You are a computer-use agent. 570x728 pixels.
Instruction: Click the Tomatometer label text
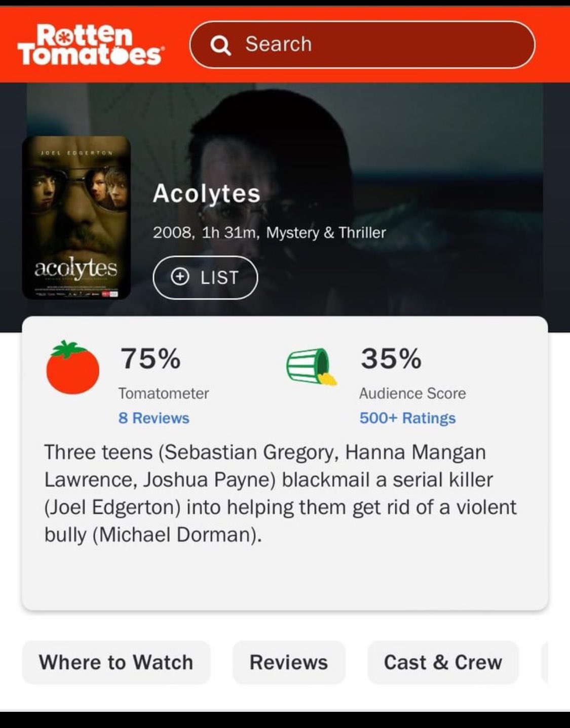point(163,393)
